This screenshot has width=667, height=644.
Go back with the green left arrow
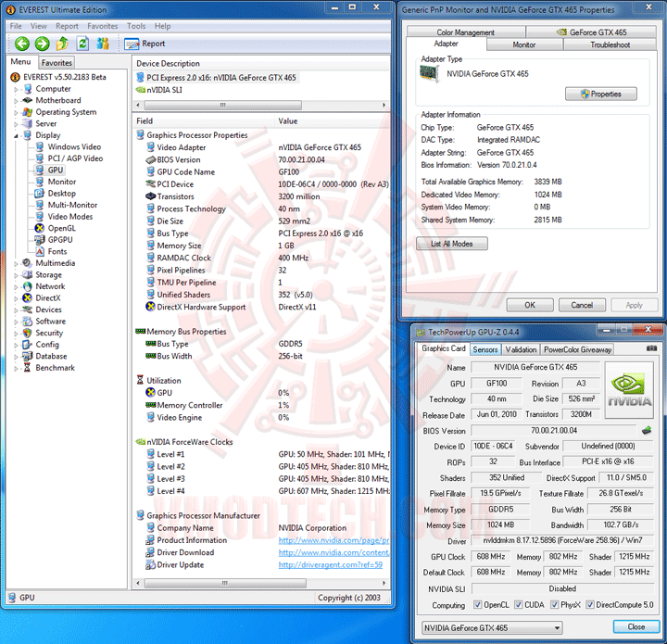click(21, 44)
